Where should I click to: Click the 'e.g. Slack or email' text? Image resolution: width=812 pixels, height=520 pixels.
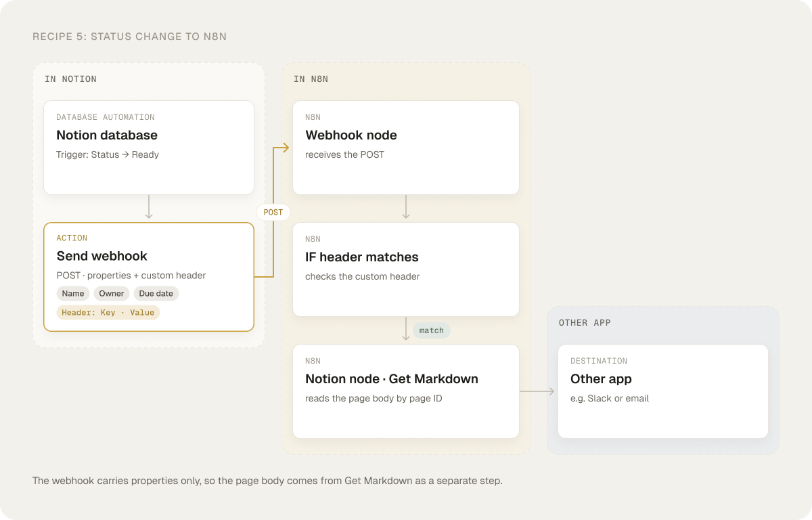click(610, 398)
